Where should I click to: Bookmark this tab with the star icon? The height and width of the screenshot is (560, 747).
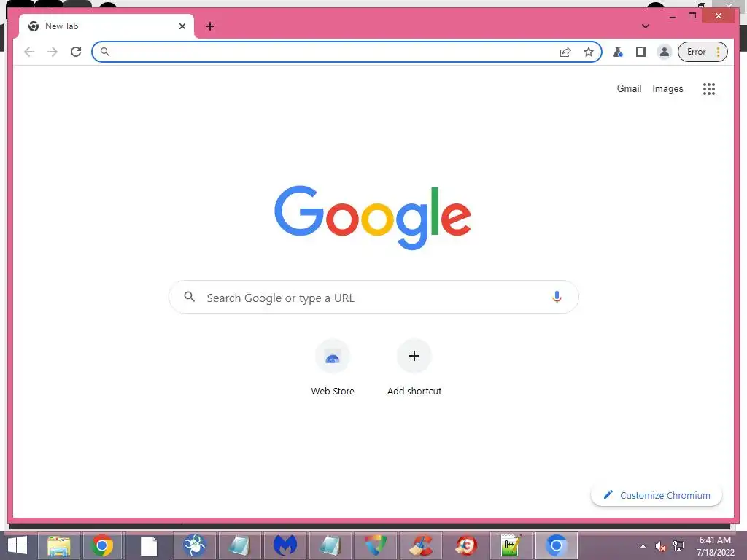[589, 52]
